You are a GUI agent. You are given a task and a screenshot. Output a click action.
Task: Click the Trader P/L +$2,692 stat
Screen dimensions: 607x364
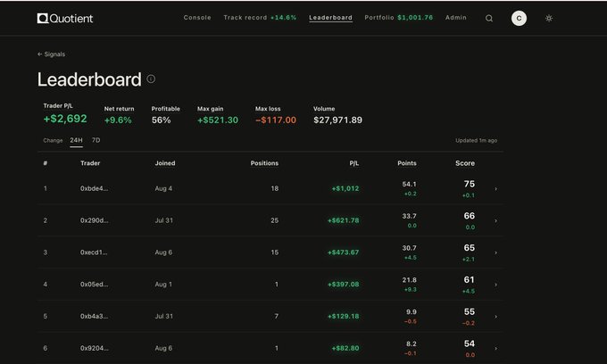[x=65, y=113]
